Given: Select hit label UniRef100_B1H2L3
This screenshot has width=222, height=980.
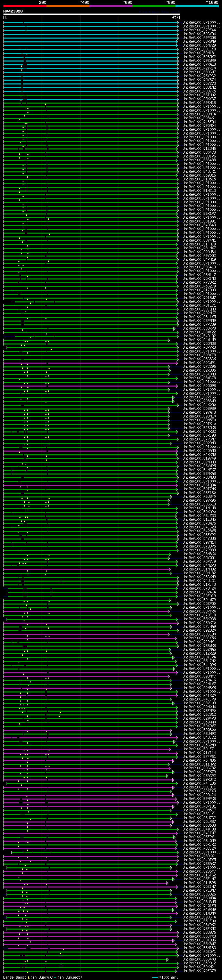Looking at the screenshot, I should (199, 191).
